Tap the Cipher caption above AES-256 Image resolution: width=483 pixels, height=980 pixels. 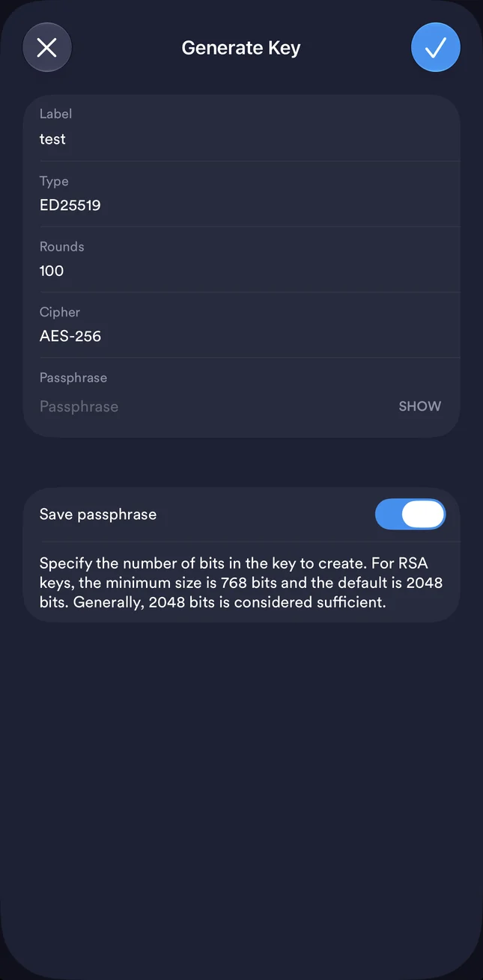[x=60, y=312]
